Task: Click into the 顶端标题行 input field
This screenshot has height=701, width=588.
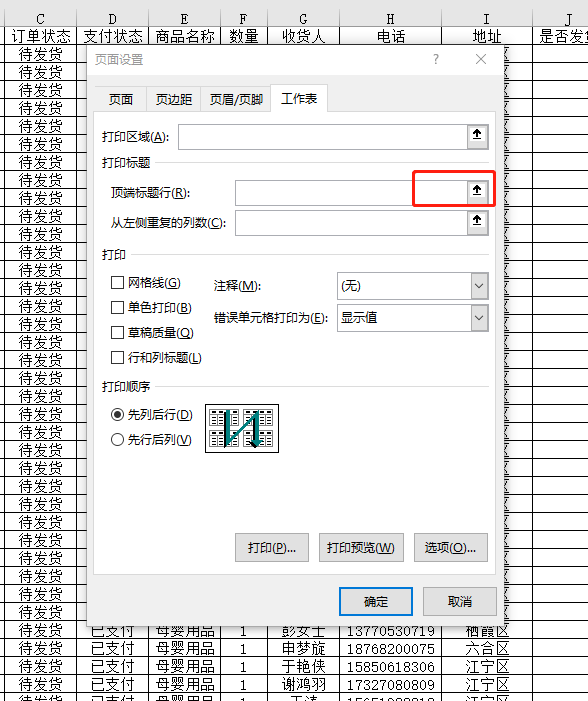Action: 351,193
